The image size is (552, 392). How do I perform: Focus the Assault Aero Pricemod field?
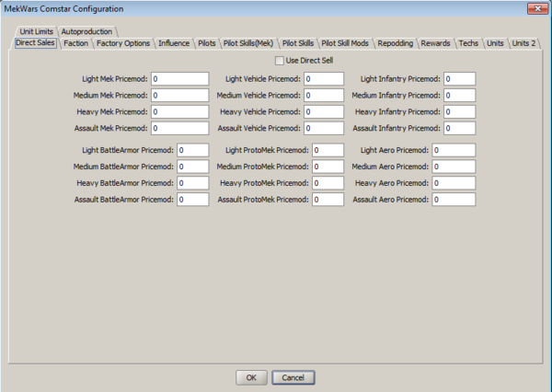(x=453, y=199)
